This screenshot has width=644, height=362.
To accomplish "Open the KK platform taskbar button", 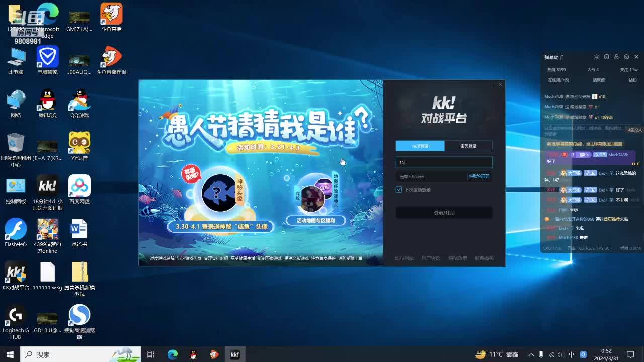I will pos(234,354).
